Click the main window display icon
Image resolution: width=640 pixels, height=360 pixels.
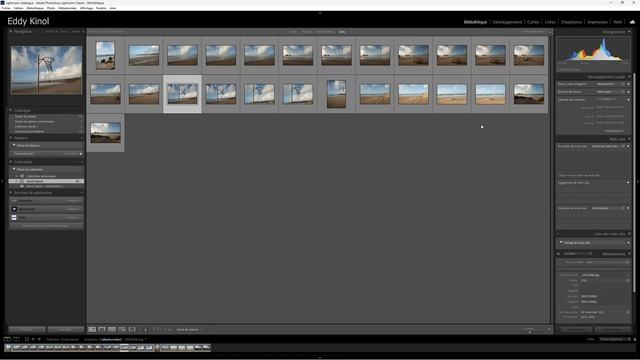point(7,339)
